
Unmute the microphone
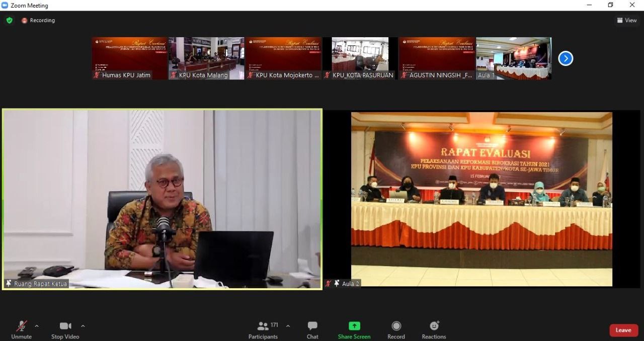coord(21,330)
